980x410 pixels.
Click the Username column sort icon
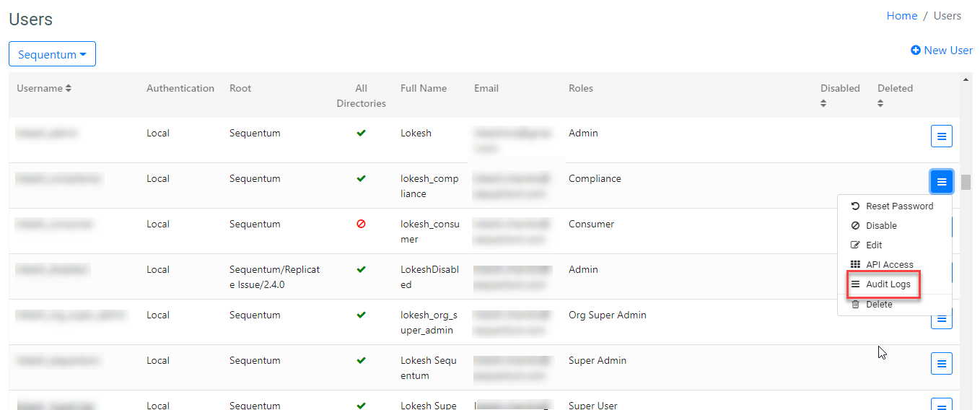click(69, 88)
